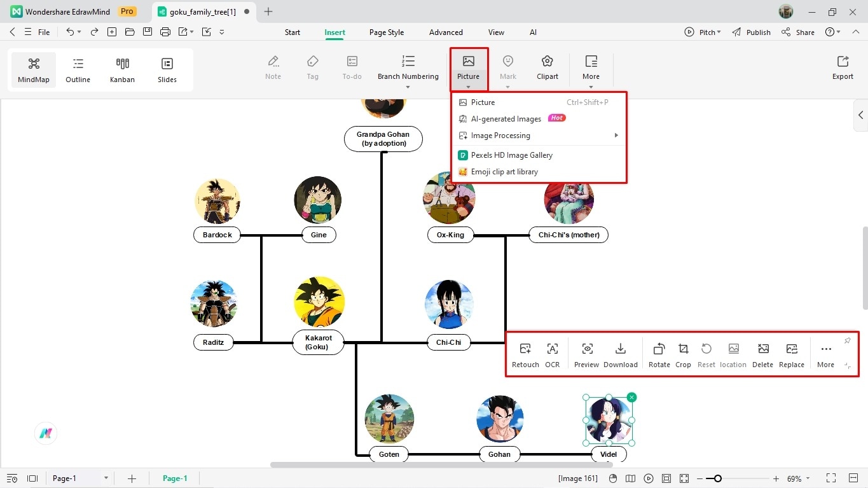Image resolution: width=868 pixels, height=488 pixels.
Task: Open the 69% zoom level dropdown
Action: click(808, 478)
